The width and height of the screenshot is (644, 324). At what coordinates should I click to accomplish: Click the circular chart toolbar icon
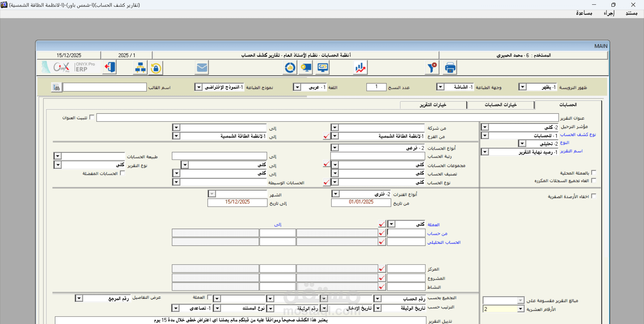point(290,68)
